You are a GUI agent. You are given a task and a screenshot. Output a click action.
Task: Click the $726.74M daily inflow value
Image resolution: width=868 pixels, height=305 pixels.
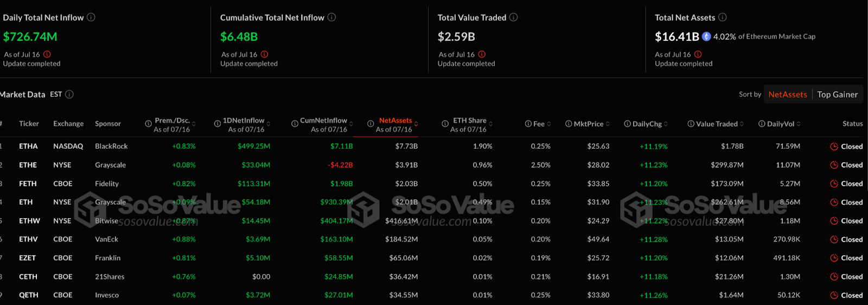(x=30, y=37)
